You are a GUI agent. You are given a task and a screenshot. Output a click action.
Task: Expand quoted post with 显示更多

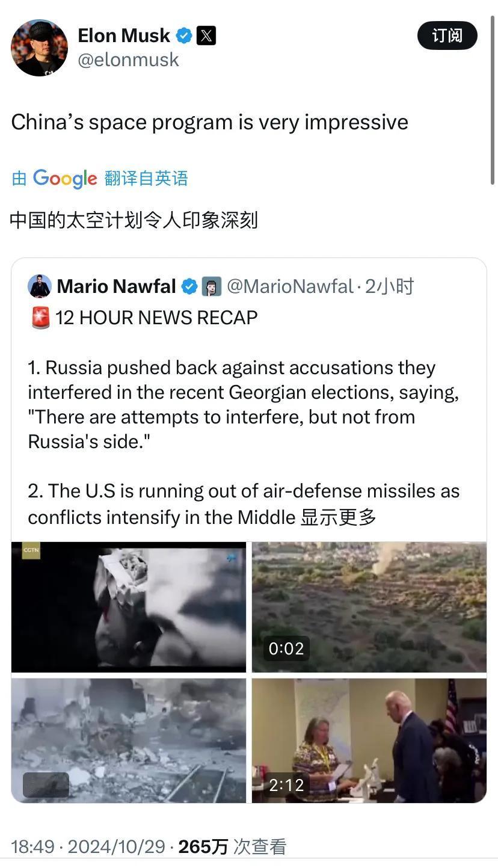point(338,517)
